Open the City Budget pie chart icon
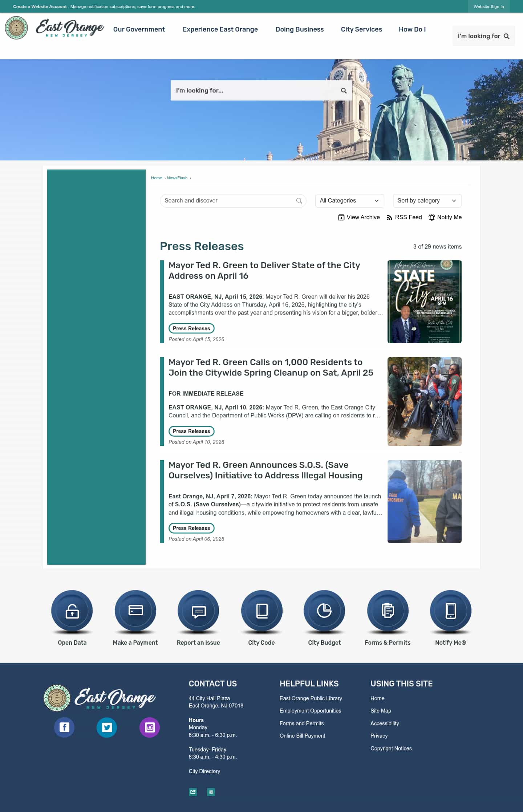 [324, 611]
